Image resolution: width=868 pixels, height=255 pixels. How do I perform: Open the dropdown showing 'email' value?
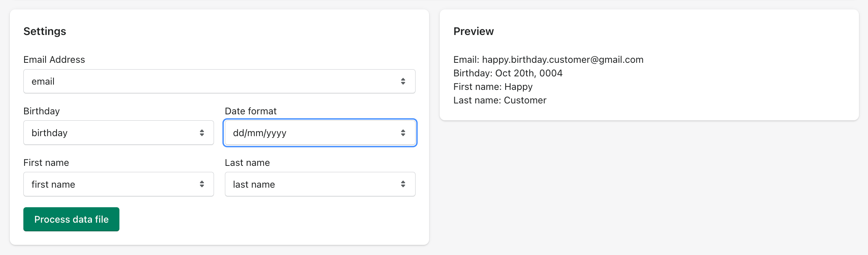(211, 81)
